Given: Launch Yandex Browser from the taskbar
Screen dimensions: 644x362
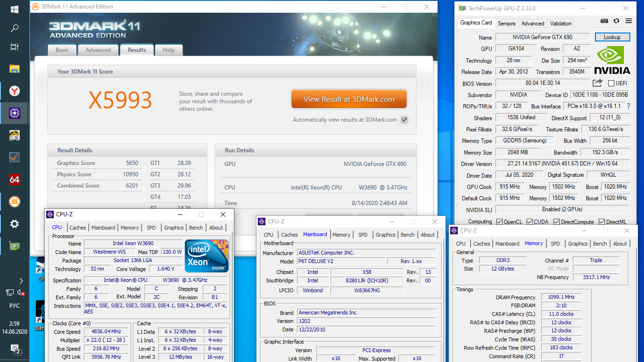Looking at the screenshot, I should (x=14, y=90).
